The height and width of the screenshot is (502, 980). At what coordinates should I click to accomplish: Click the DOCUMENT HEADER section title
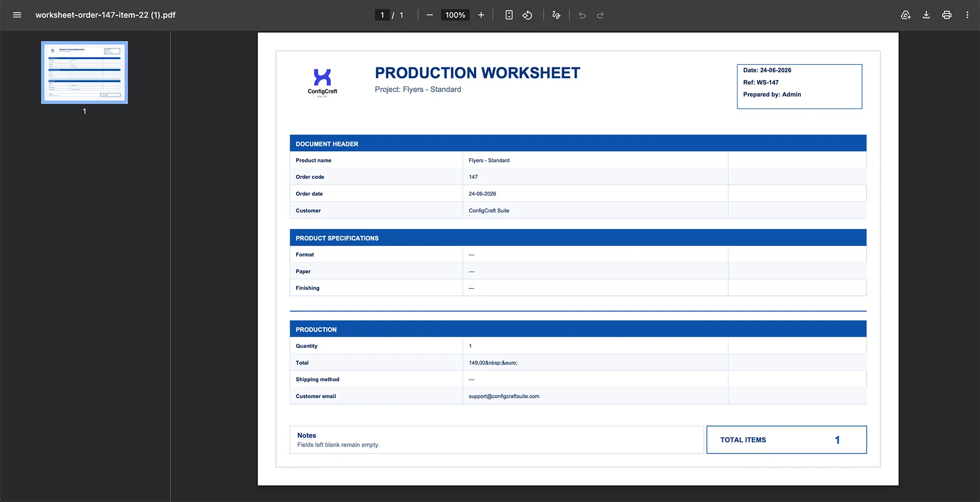point(327,144)
